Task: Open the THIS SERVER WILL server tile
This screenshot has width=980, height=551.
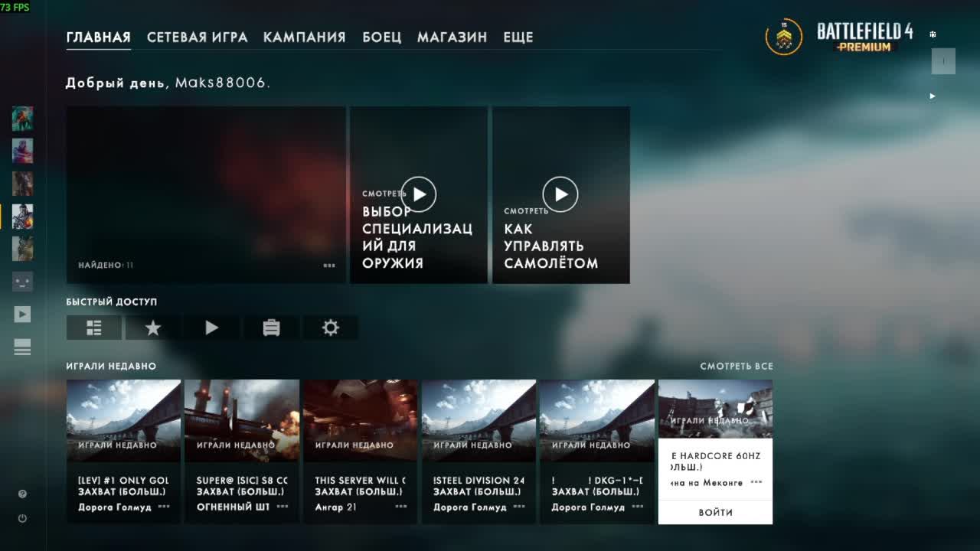Action: [x=361, y=452]
